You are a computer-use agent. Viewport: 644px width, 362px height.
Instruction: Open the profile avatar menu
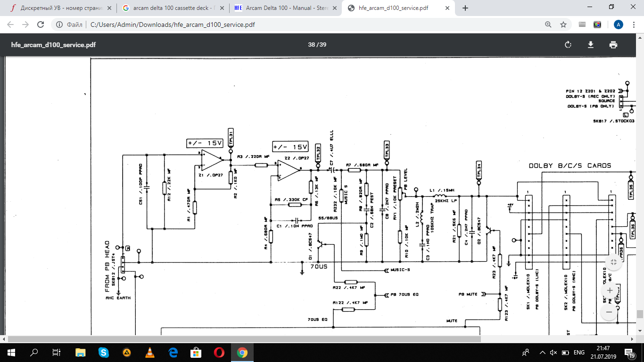coord(619,25)
